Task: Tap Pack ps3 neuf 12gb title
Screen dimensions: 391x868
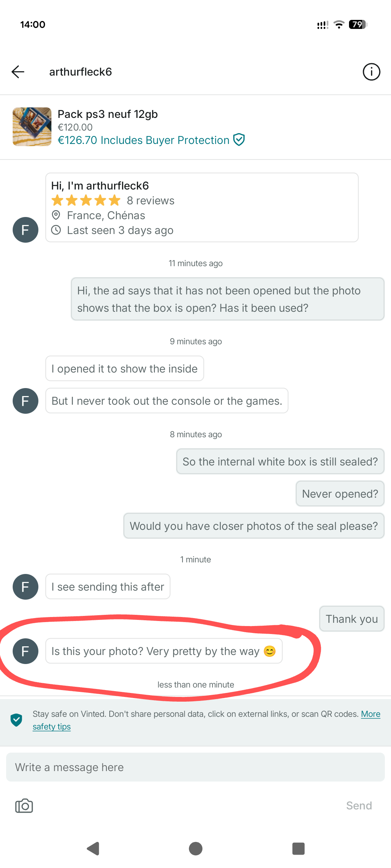Action: point(108,114)
